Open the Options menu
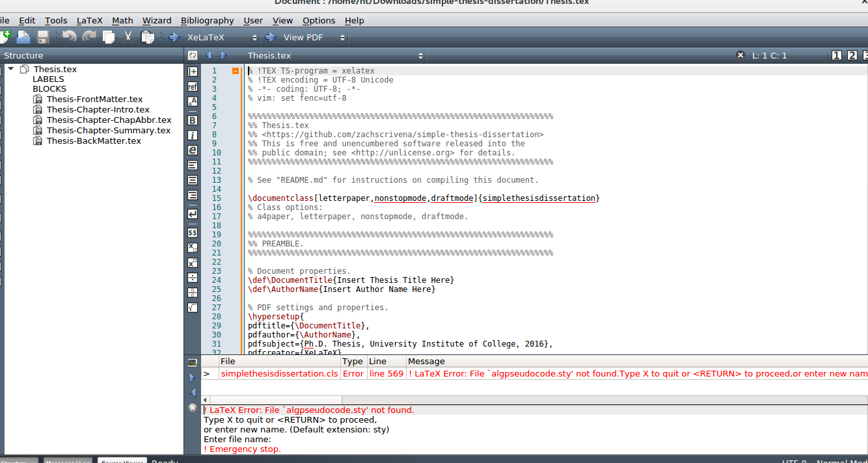Screen dimensions: 868x463 [319, 20]
